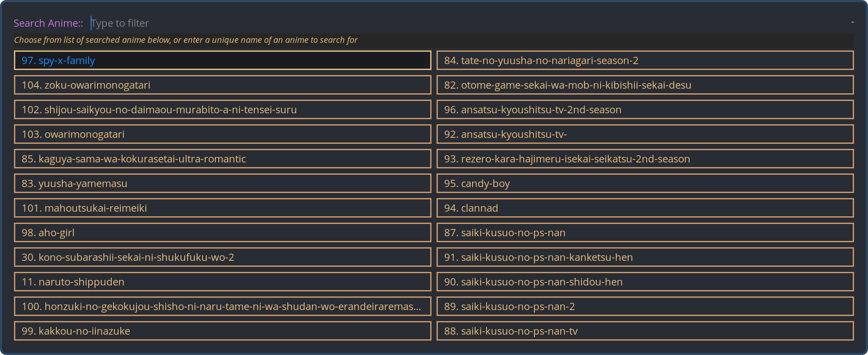Choose kakkou-no-iinazuke from the list
This screenshot has width=868, height=355.
click(x=222, y=331)
